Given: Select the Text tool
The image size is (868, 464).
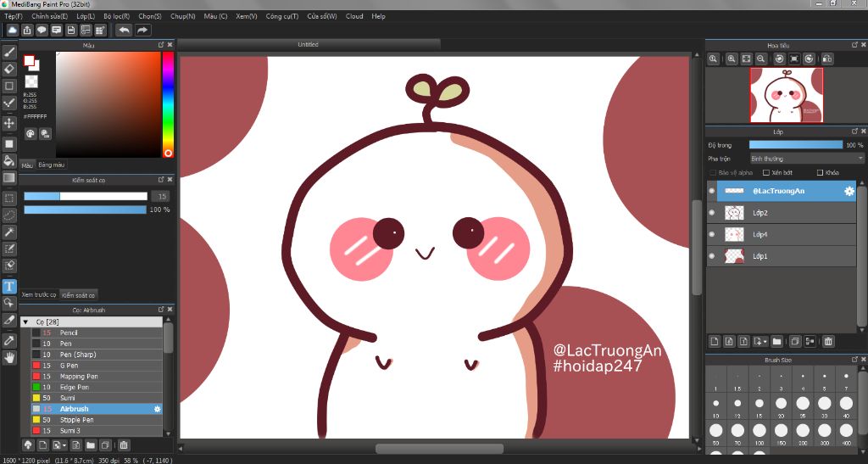Looking at the screenshot, I should coord(8,286).
